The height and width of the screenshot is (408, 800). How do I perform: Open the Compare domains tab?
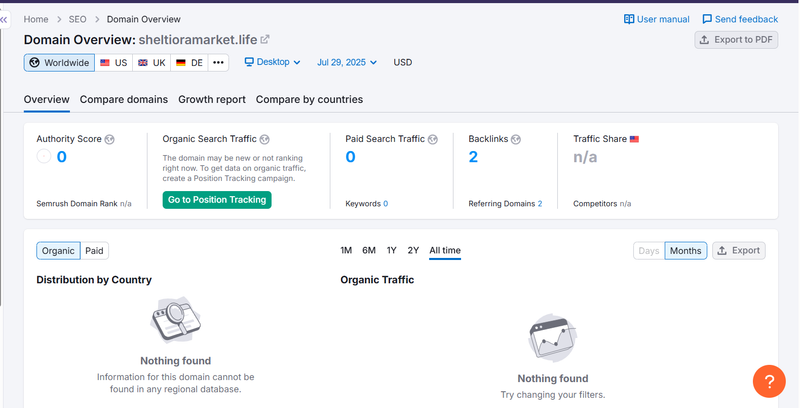tap(124, 99)
